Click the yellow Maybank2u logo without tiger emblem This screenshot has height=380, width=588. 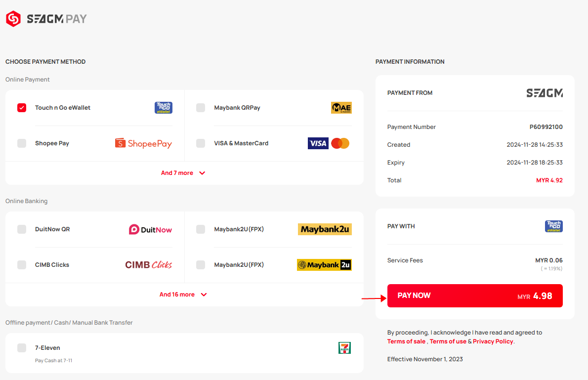click(x=325, y=229)
